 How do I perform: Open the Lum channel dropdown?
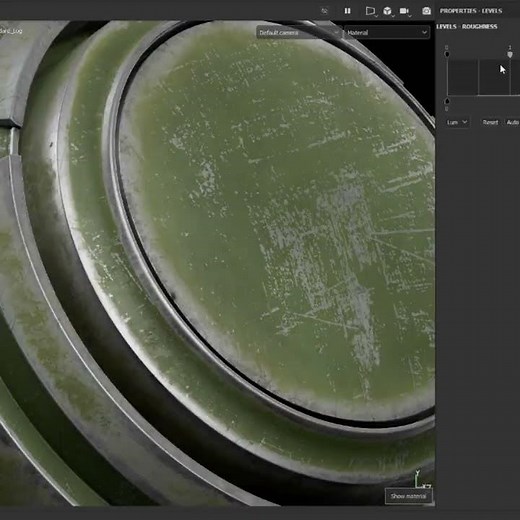pos(457,122)
